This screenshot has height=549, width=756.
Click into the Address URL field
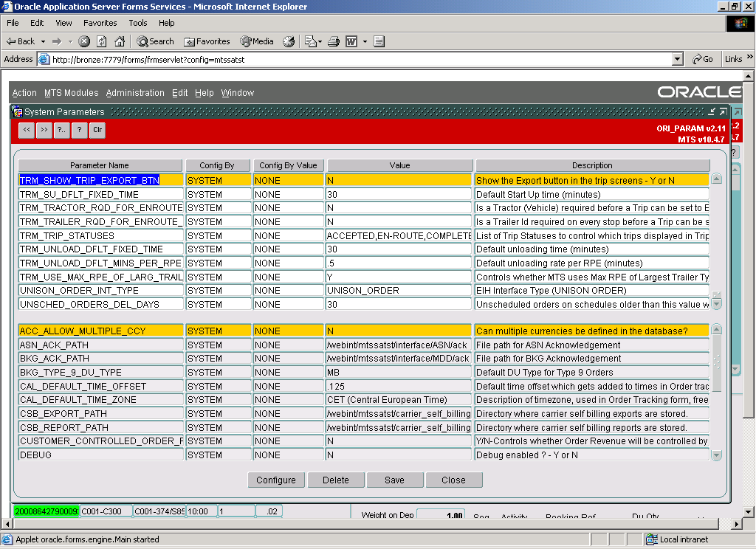356,59
